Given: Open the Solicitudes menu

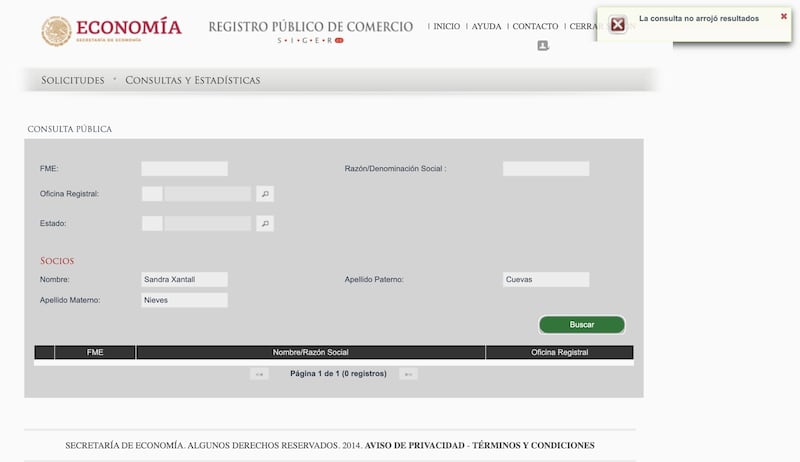Looking at the screenshot, I should pyautogui.click(x=73, y=80).
